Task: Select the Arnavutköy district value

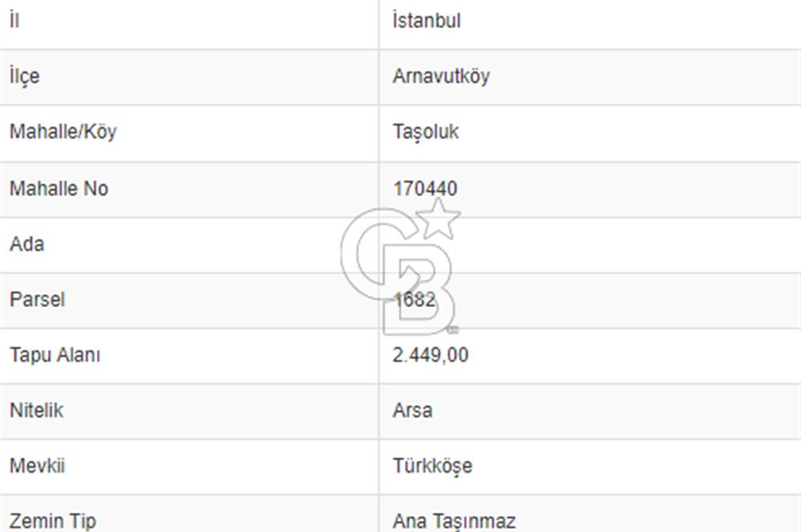Action: [441, 76]
